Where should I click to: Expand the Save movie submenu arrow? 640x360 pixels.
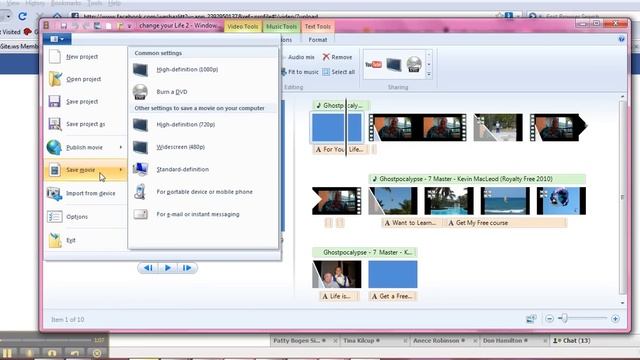tap(121, 170)
